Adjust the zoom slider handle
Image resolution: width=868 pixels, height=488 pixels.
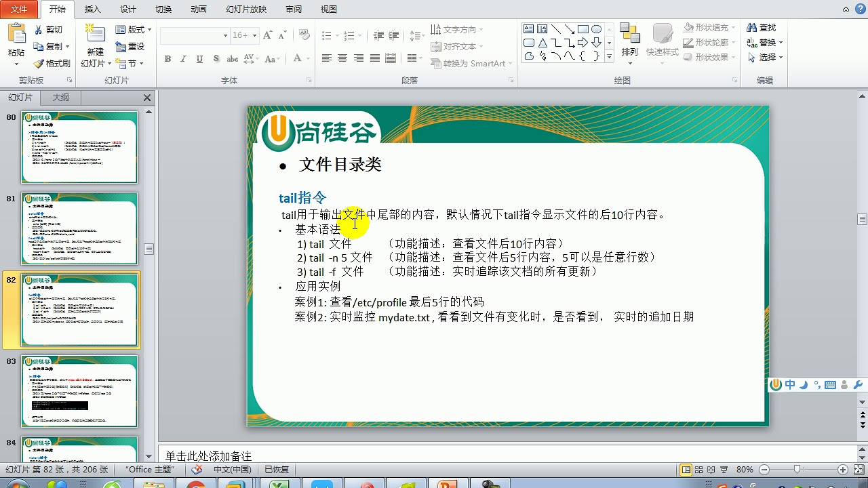798,470
